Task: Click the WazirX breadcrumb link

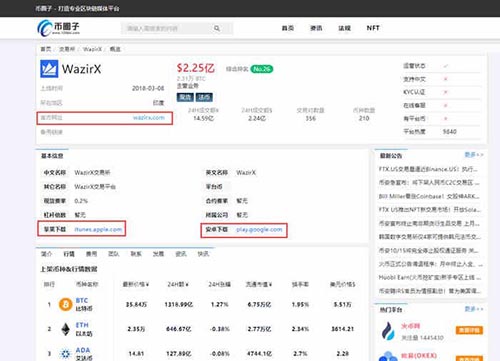Action: [92, 49]
